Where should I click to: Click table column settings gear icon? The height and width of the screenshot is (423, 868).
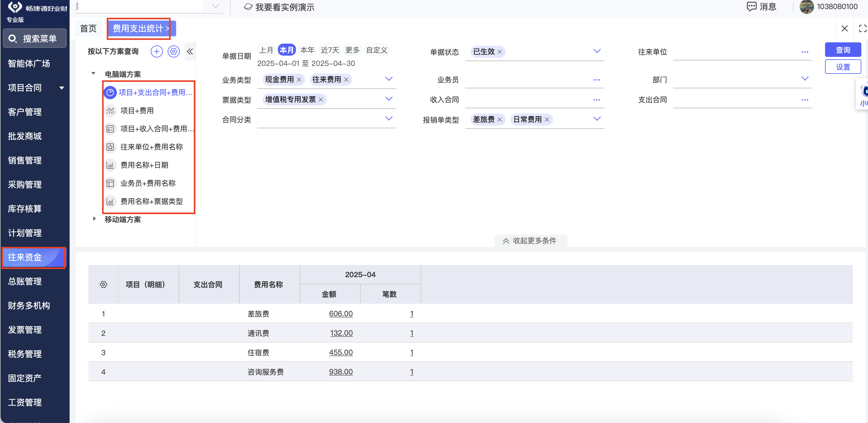click(x=104, y=285)
